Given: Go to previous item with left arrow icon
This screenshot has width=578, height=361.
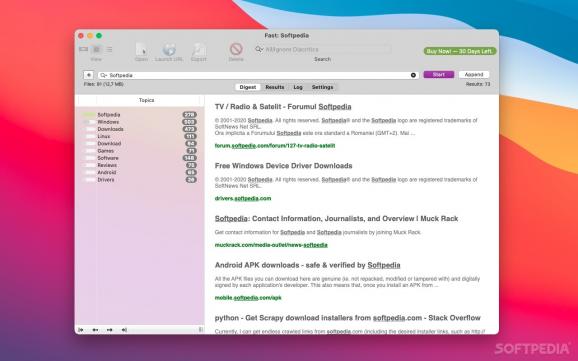Looking at the screenshot, I should point(95,330).
